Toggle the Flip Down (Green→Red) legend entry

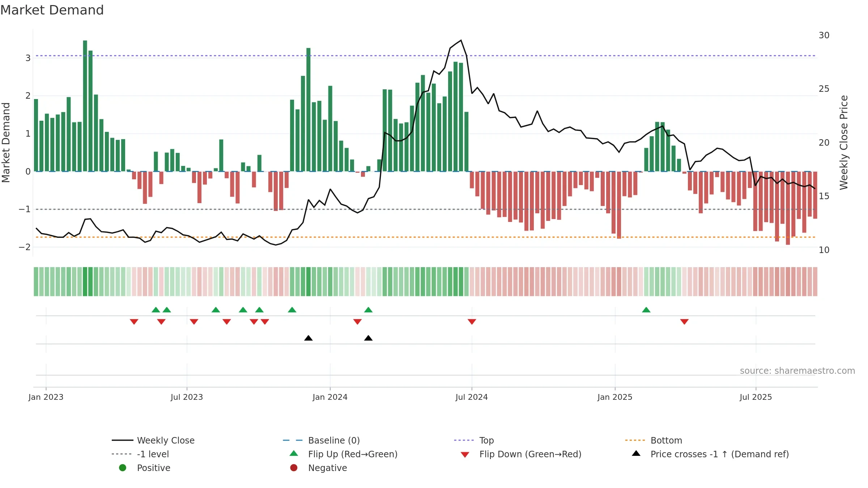pos(521,454)
